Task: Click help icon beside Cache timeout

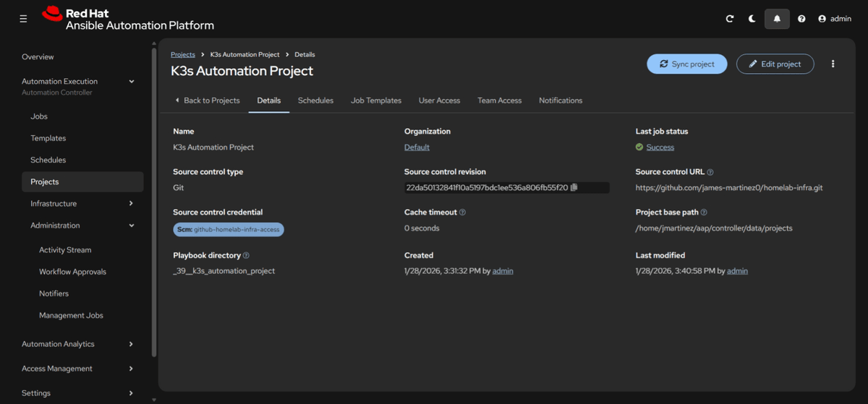Action: coord(463,212)
